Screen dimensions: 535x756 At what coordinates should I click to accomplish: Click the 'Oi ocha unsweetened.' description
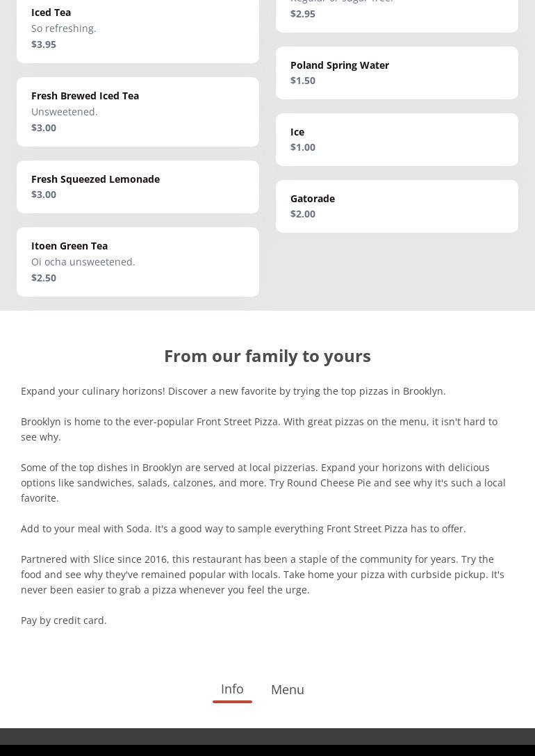83,262
